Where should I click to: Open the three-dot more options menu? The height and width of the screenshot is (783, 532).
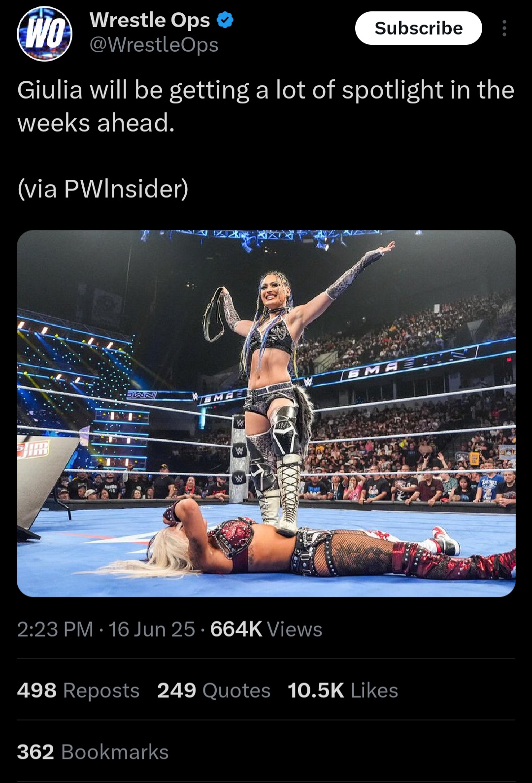point(504,29)
